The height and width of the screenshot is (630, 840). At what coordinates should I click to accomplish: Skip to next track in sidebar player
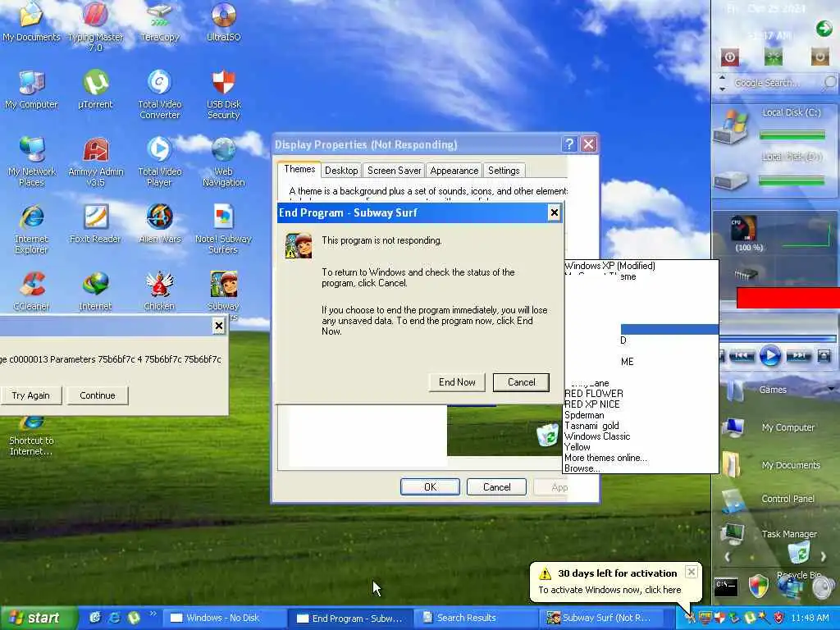point(798,356)
